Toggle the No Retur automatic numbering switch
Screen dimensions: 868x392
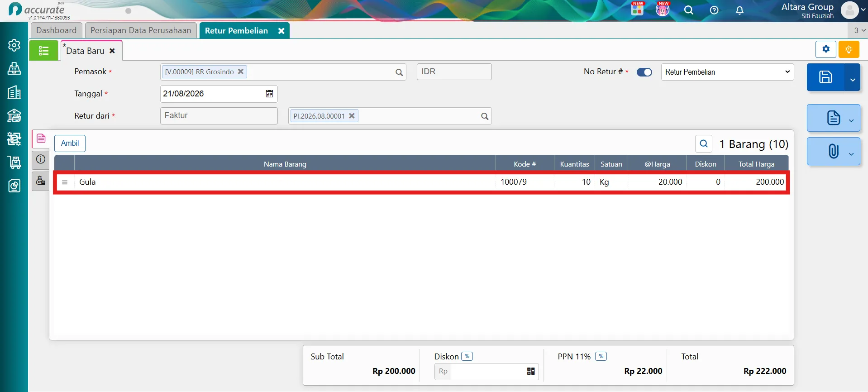tap(644, 72)
